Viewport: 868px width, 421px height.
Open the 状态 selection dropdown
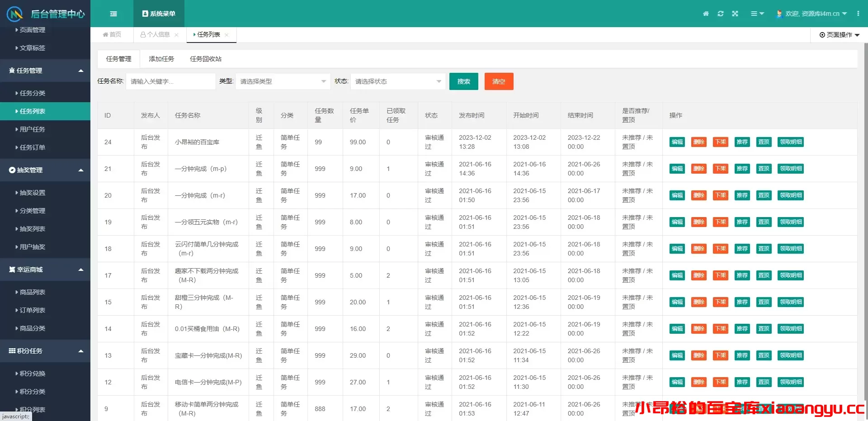pos(397,81)
